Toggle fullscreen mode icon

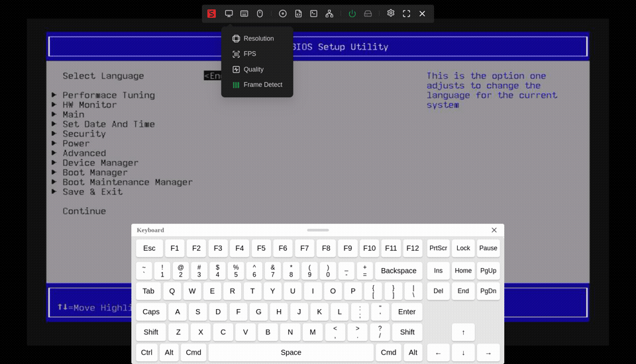[406, 14]
